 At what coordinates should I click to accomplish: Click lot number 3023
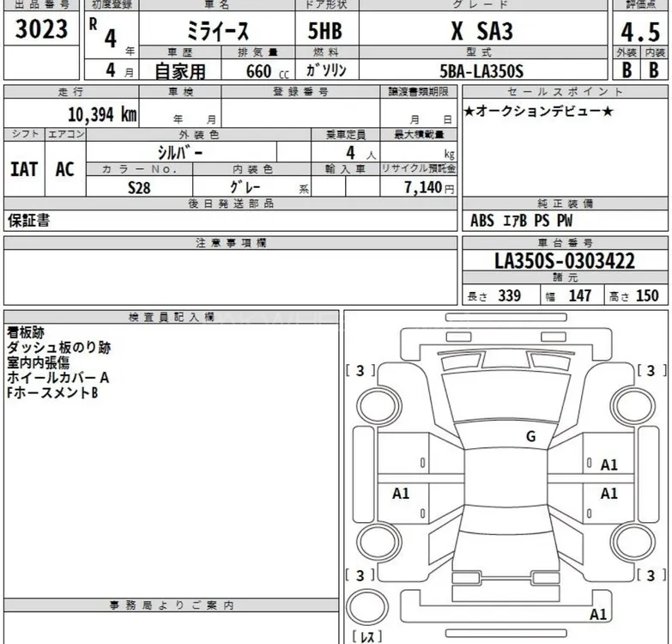[41, 28]
